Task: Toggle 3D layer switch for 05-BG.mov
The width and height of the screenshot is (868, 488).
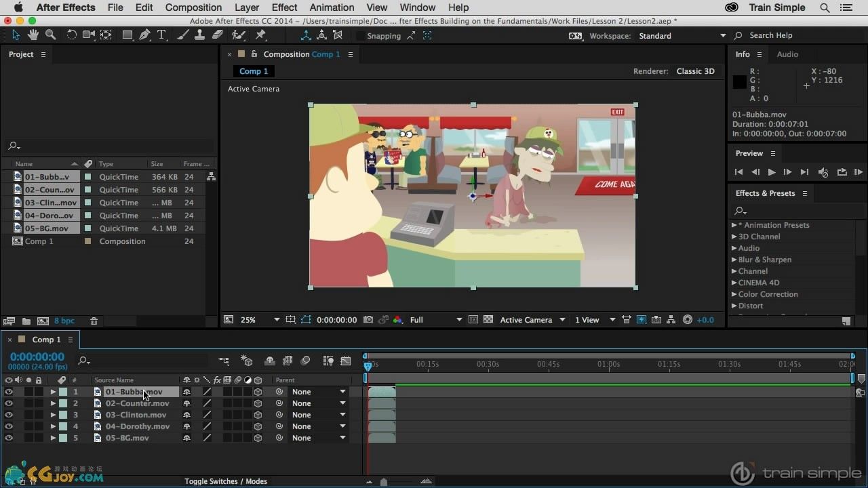Action: [258, 438]
